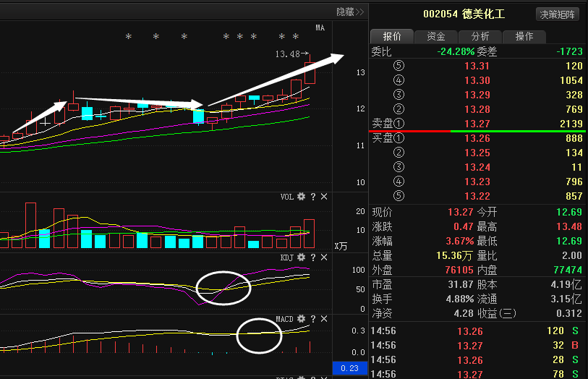Click buy level 3 price 13.24
Viewport: 588px width, 379px height.
477,167
